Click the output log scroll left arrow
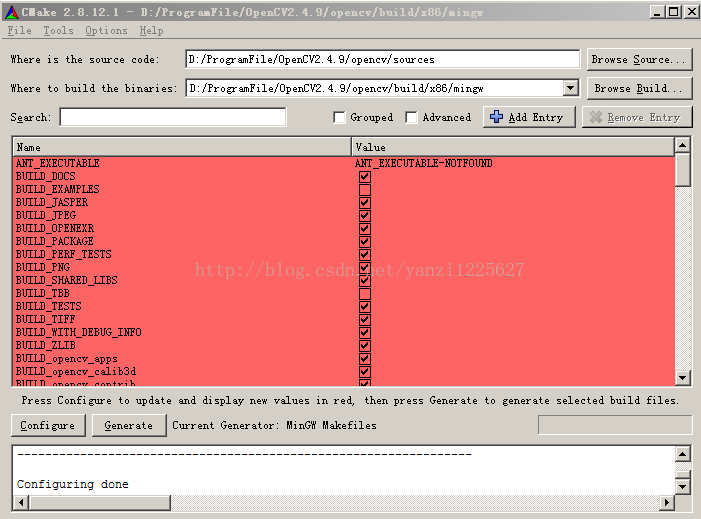This screenshot has height=519, width=701. [x=21, y=503]
